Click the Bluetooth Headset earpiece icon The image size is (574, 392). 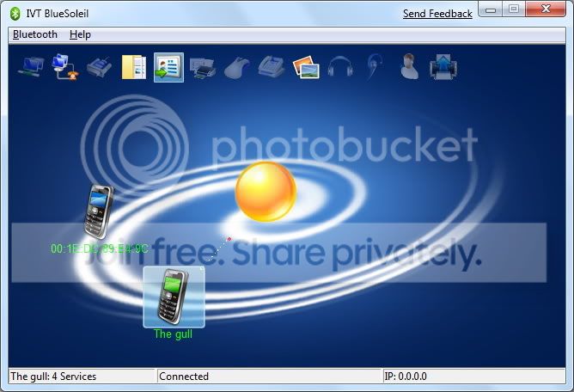375,67
